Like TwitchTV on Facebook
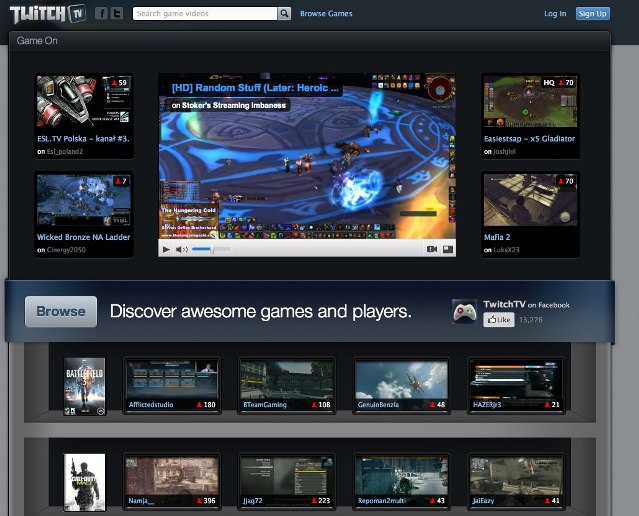 (x=498, y=320)
